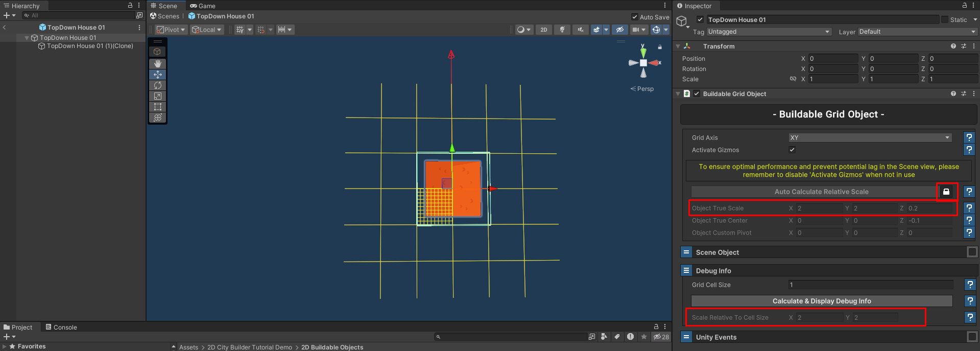Select the Rect tool in Scene toolbar

(157, 107)
